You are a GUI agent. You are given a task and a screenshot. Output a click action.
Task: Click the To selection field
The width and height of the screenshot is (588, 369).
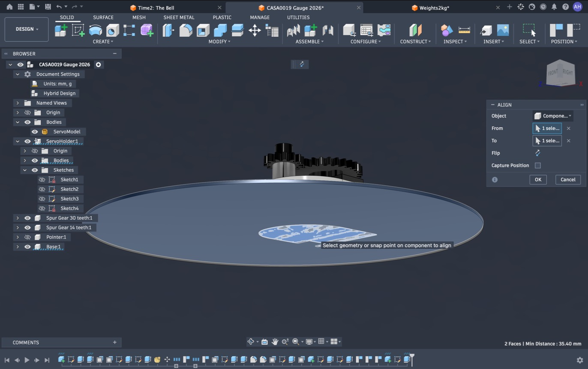tap(547, 141)
